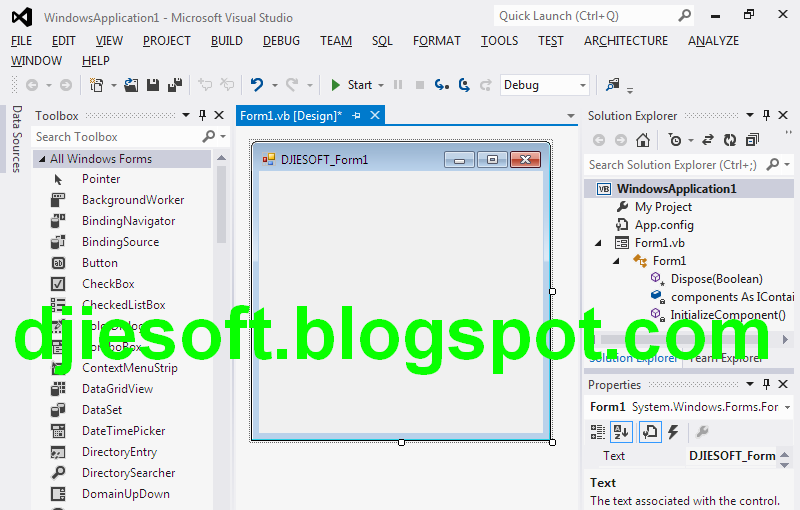Close the Toolbox panel
800x510 pixels.
(x=219, y=115)
